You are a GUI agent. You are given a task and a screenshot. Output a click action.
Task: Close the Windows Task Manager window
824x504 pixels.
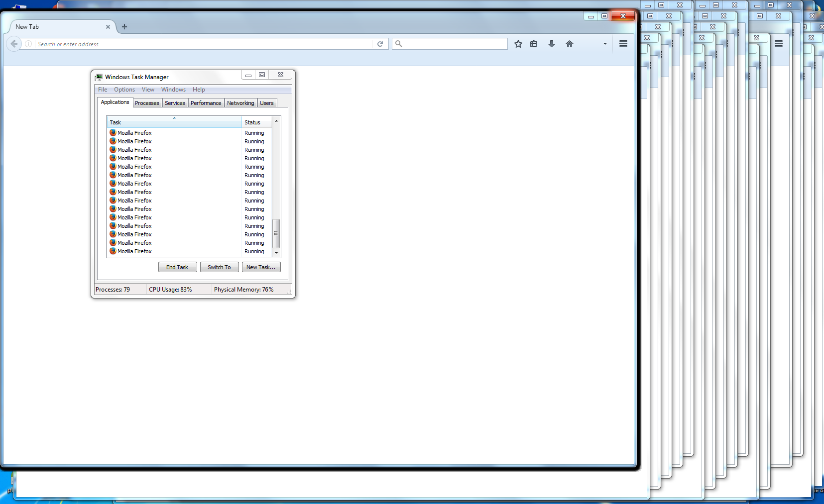point(280,75)
